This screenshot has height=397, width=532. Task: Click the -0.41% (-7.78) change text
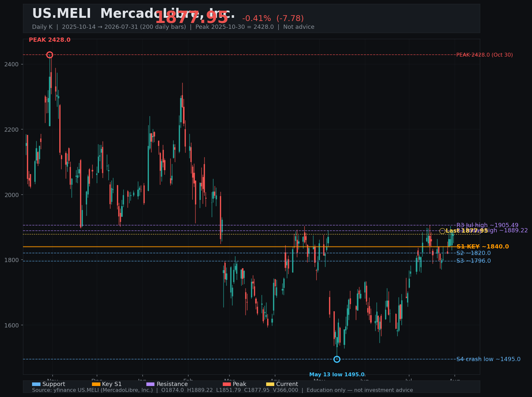coord(273,18)
